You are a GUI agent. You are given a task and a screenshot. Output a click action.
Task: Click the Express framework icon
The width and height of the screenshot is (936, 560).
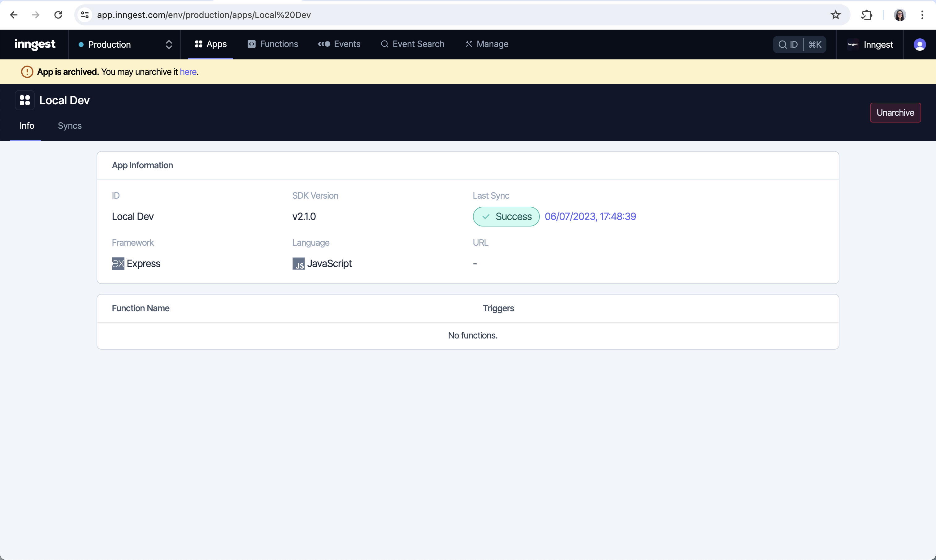pos(118,263)
